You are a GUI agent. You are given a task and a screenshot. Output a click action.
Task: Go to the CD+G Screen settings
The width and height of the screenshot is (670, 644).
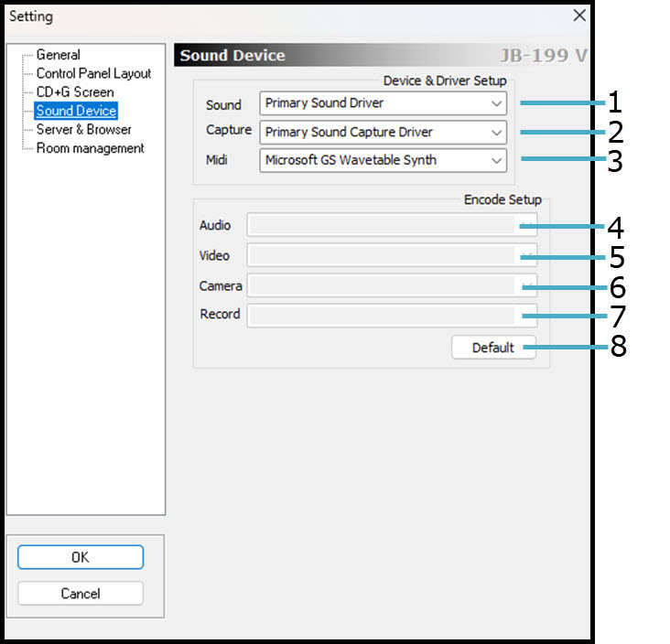point(75,92)
